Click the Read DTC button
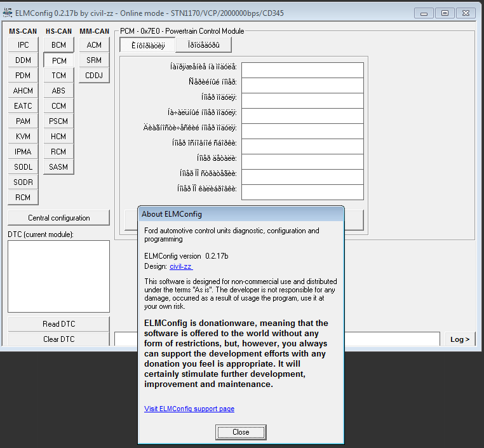The width and height of the screenshot is (484, 448). pos(58,324)
